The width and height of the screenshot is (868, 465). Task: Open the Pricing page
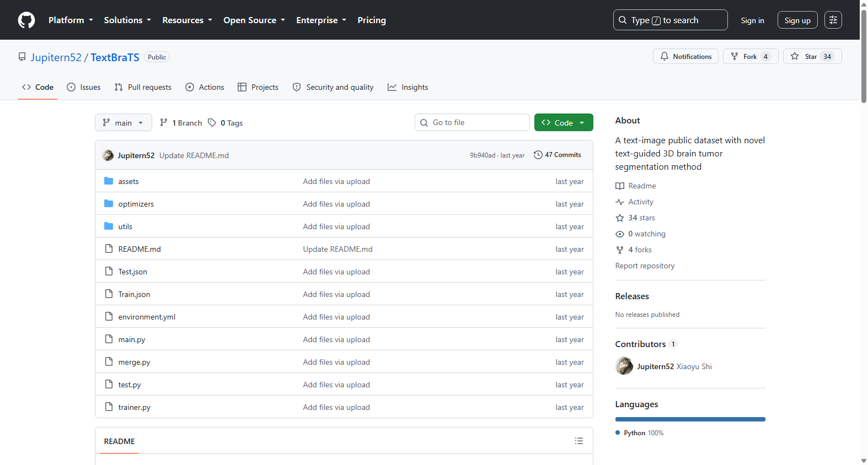tap(372, 20)
